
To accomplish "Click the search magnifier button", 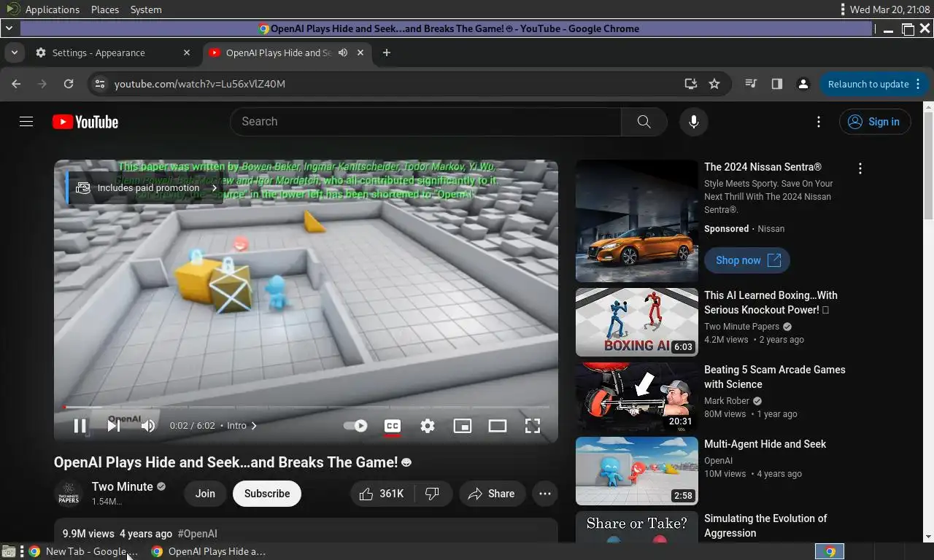I will (x=644, y=122).
